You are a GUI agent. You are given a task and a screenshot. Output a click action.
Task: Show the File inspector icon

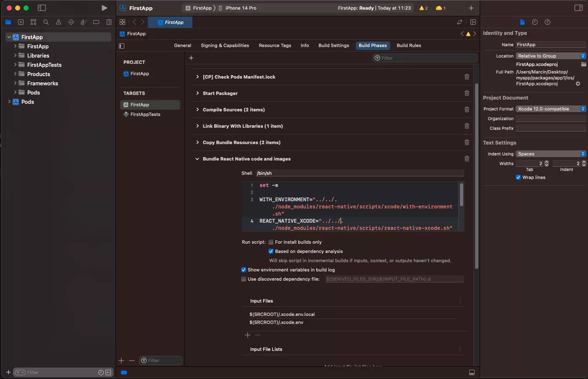pos(522,22)
